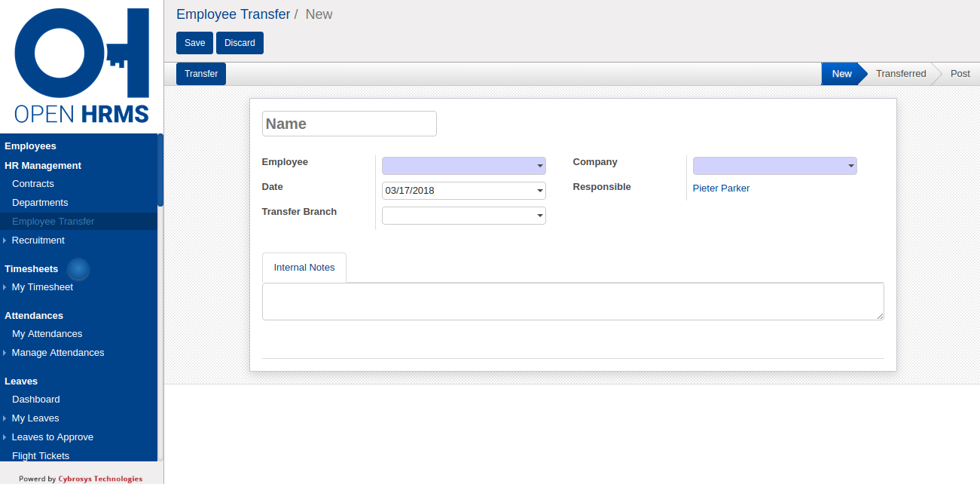The image size is (980, 484).
Task: Click the sidebar vertical scrollbar
Action: coord(160,170)
